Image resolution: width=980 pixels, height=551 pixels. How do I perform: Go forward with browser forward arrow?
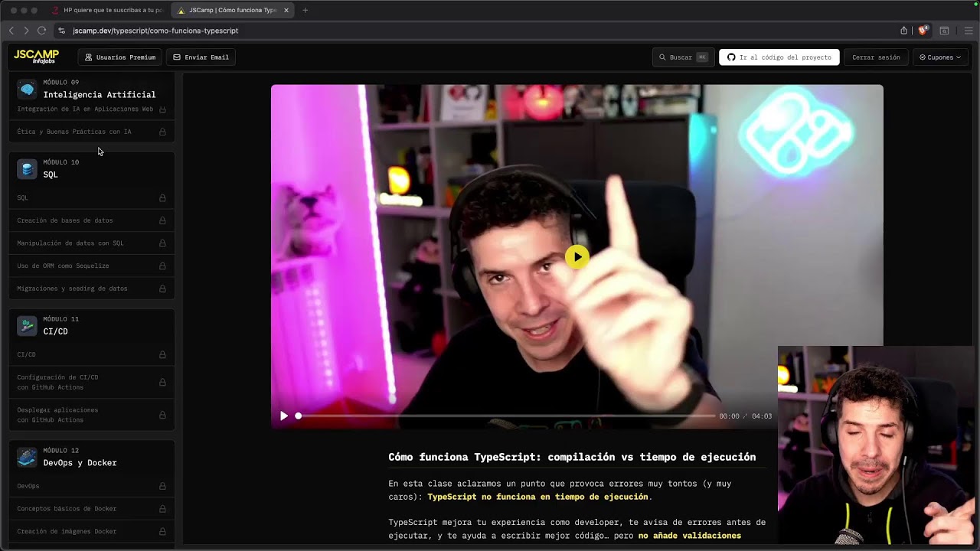pyautogui.click(x=26, y=31)
